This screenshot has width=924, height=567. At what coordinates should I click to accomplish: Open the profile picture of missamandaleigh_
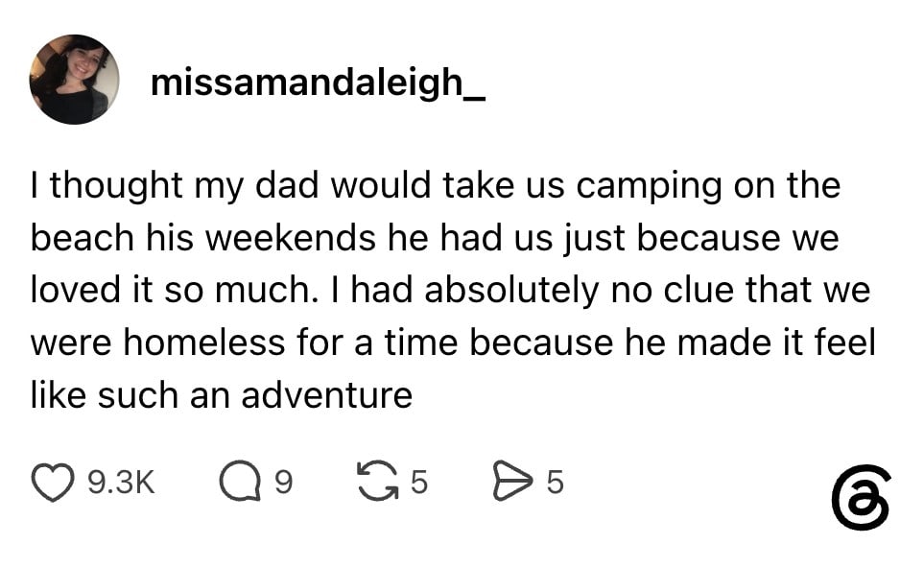(x=74, y=80)
